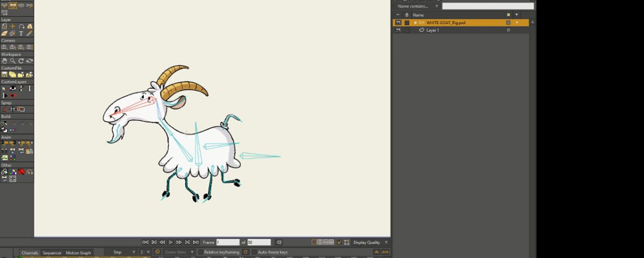Enable Relative keyframing checkbox

click(201, 252)
